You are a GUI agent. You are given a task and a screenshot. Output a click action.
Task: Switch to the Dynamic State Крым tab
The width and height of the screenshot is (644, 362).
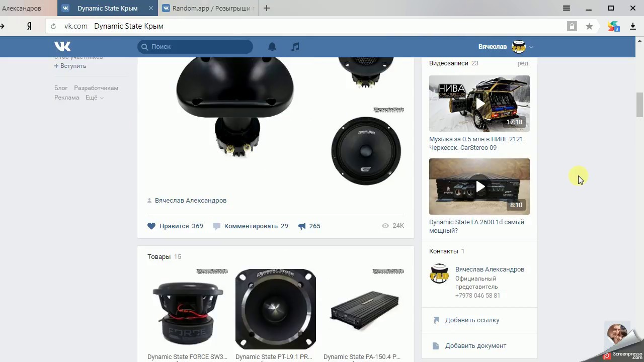click(108, 8)
